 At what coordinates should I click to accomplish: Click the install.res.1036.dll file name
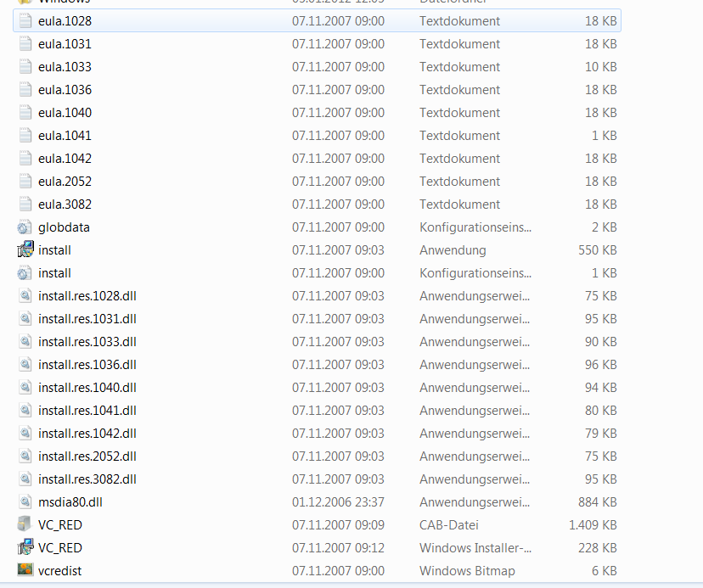pos(87,365)
